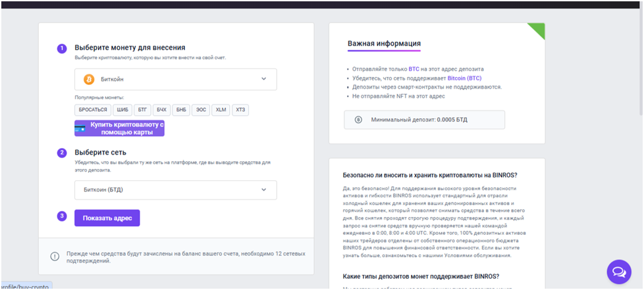Image resolution: width=644 pixels, height=290 pixels.
Task: Select popular coin ШИБ
Action: (x=122, y=110)
